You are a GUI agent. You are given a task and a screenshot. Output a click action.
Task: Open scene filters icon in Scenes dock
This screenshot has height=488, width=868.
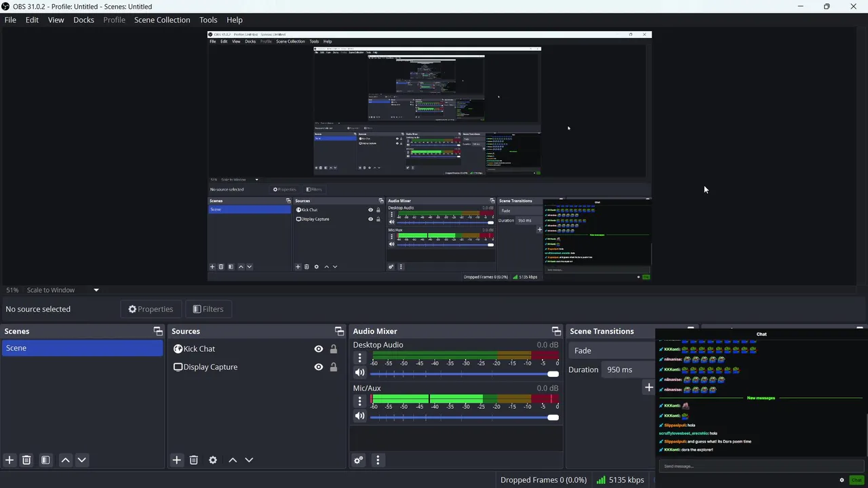tap(45, 460)
